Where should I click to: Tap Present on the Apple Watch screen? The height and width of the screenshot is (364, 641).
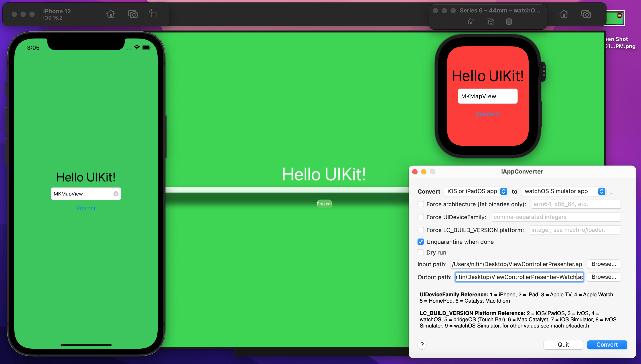(x=487, y=114)
